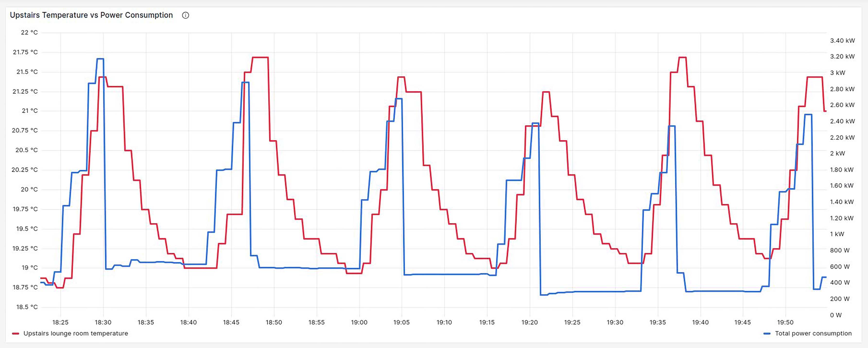Click the 18:55 time axis label
Screen dimensions: 868x348
coord(316,322)
